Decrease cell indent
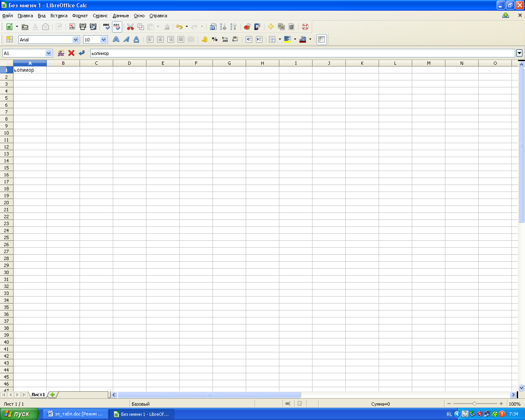The width and height of the screenshot is (525, 420). pyautogui.click(x=249, y=39)
